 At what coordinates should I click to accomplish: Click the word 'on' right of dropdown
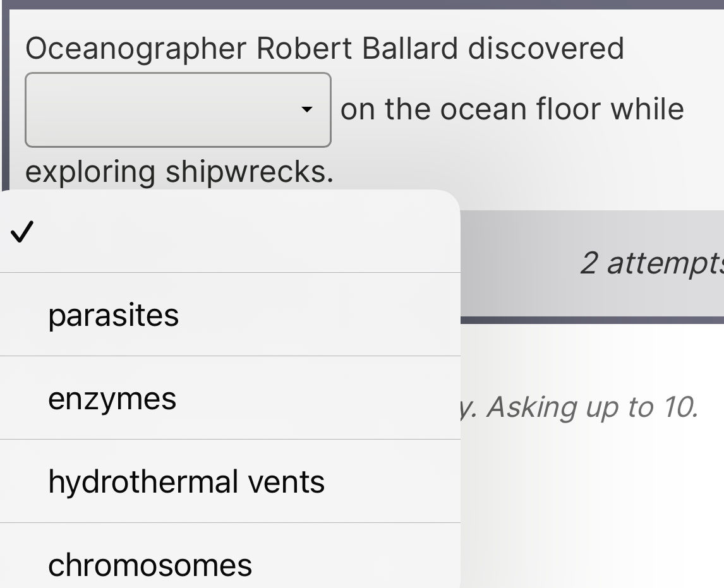click(358, 109)
